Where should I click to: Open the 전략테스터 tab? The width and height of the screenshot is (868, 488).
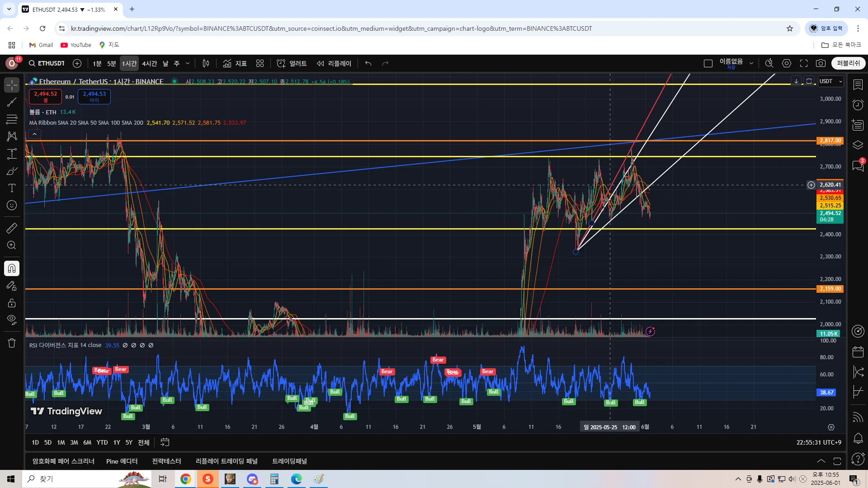click(166, 461)
